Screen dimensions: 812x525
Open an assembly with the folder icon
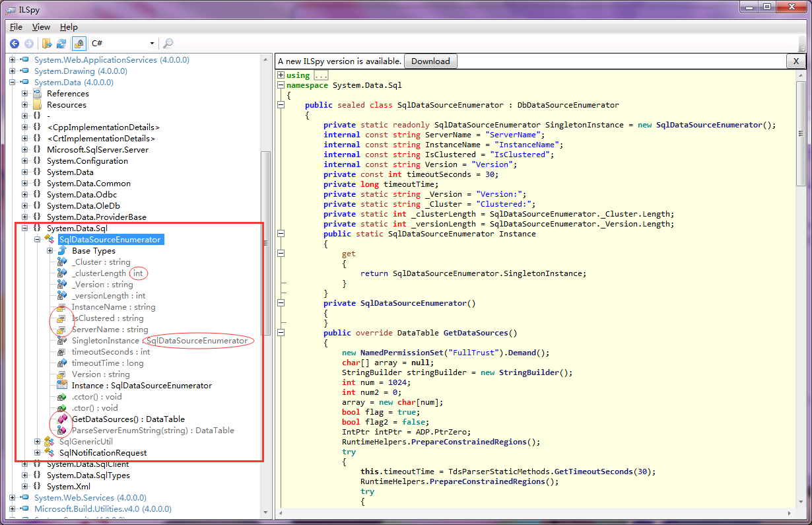[47, 44]
